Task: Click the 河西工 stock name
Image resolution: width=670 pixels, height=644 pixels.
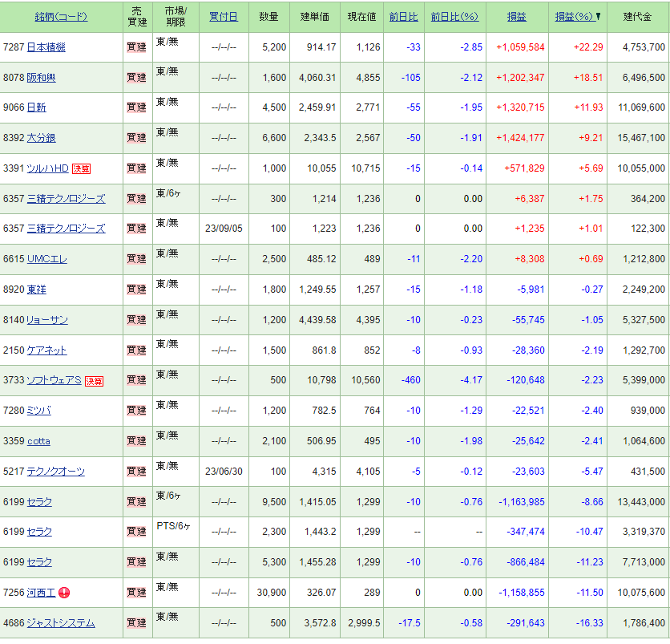Action: [42, 593]
